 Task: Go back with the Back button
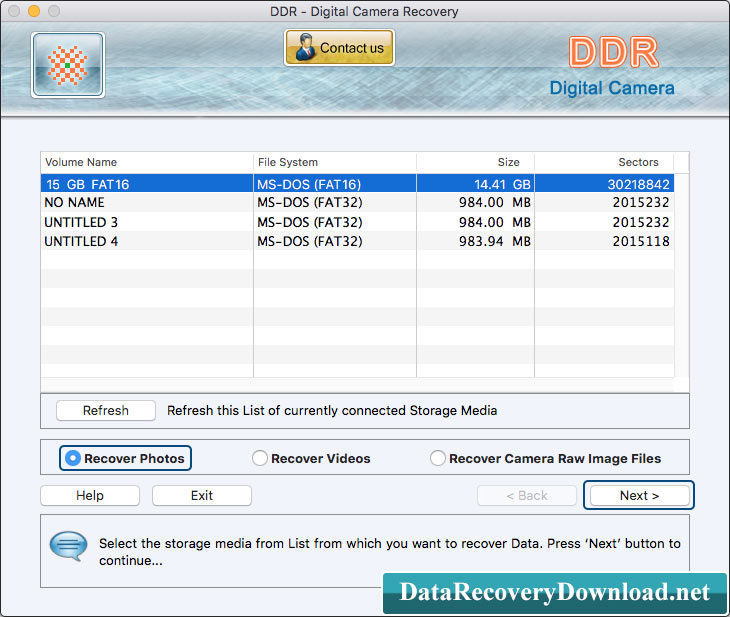pos(527,495)
